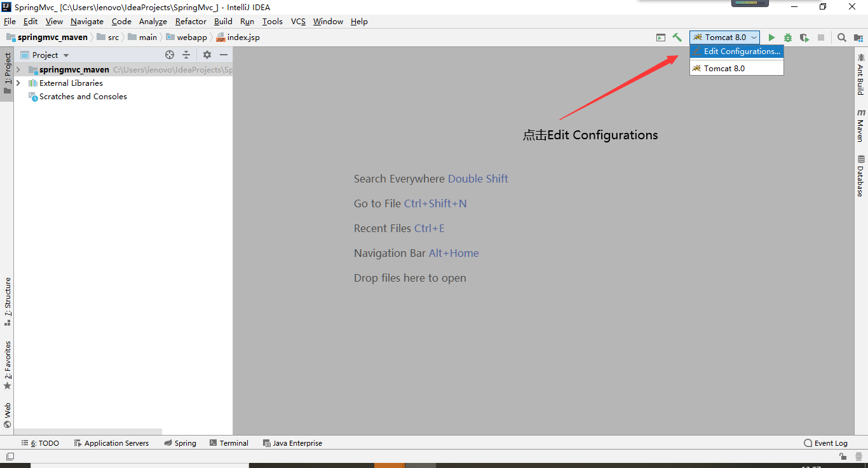868x468 pixels.
Task: Open the Navigate menu
Action: coord(87,22)
